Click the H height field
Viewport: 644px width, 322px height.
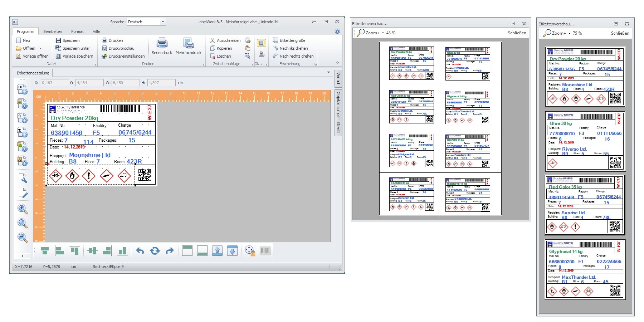[162, 83]
